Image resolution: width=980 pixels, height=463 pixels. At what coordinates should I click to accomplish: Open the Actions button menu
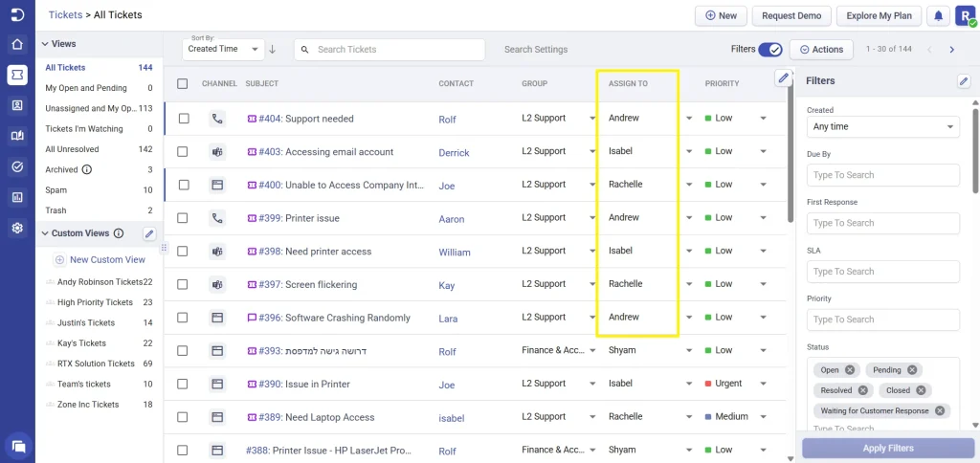[821, 50]
